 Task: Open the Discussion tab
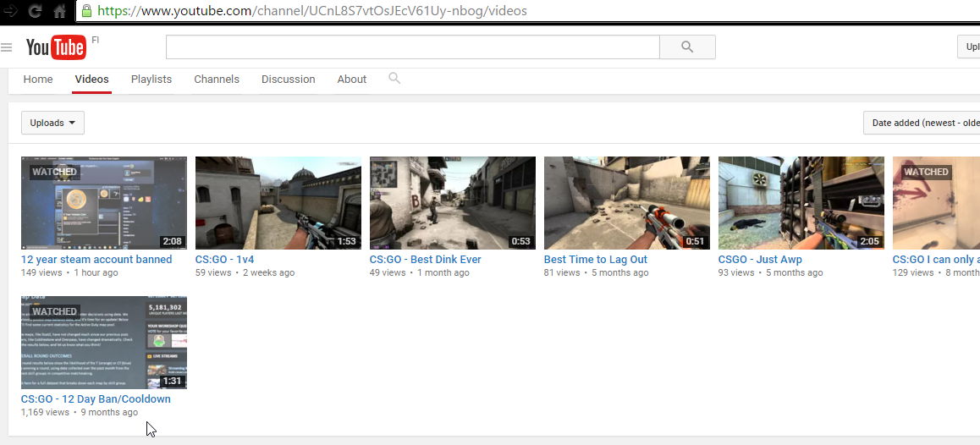pyautogui.click(x=288, y=80)
